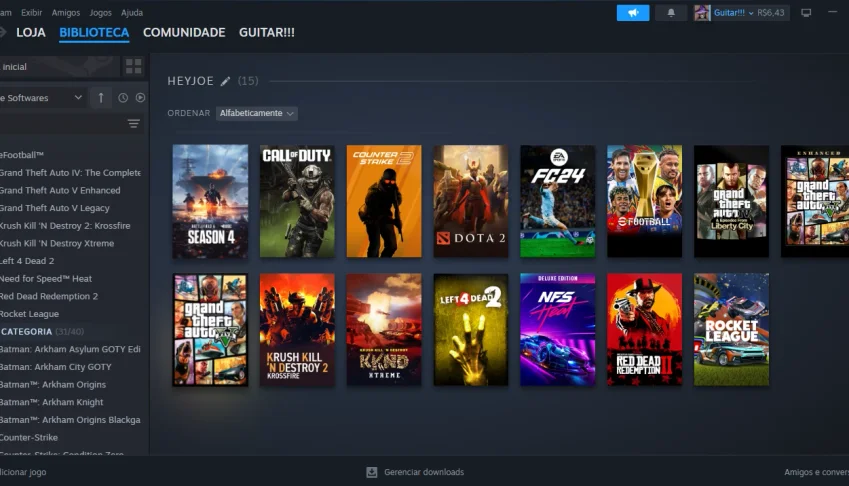Open the Jogos menu

(100, 12)
